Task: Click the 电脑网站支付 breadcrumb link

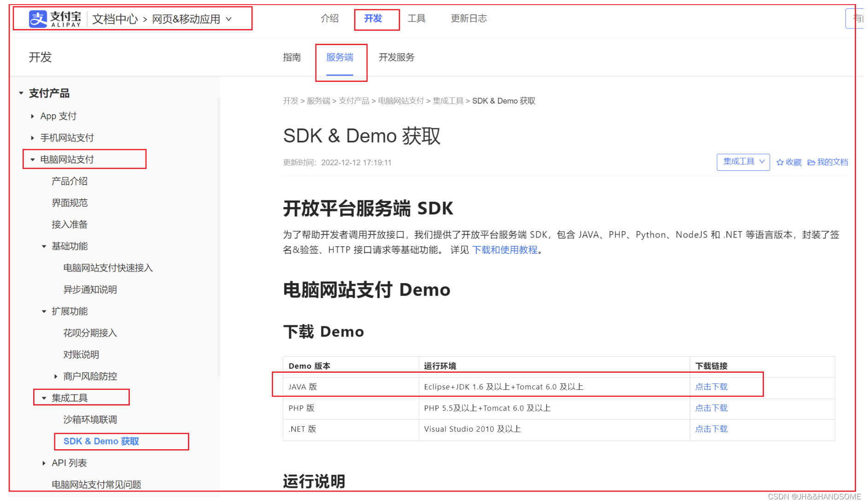Action: [401, 101]
